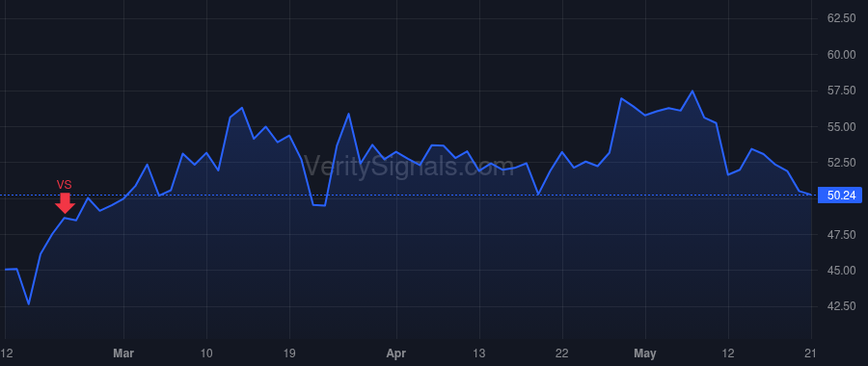This screenshot has width=868, height=366.
Task: Click the 62.50 price axis label
Action: 841,18
